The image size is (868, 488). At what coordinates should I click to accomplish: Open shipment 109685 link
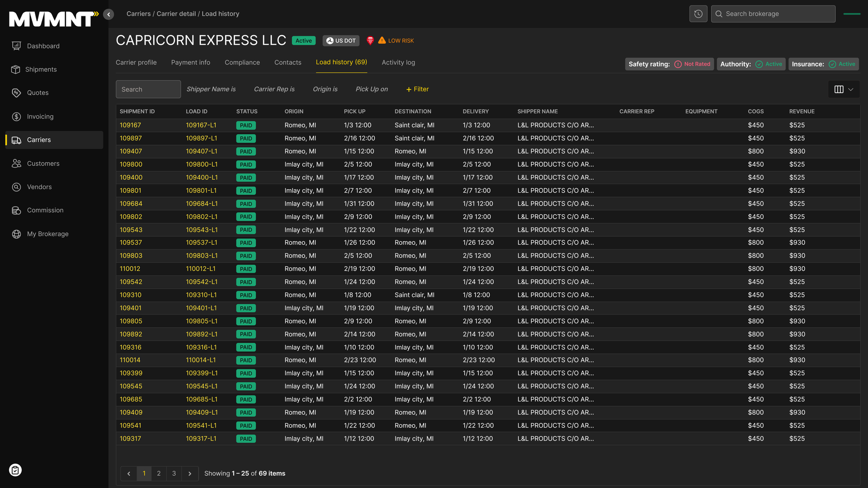coord(131,399)
